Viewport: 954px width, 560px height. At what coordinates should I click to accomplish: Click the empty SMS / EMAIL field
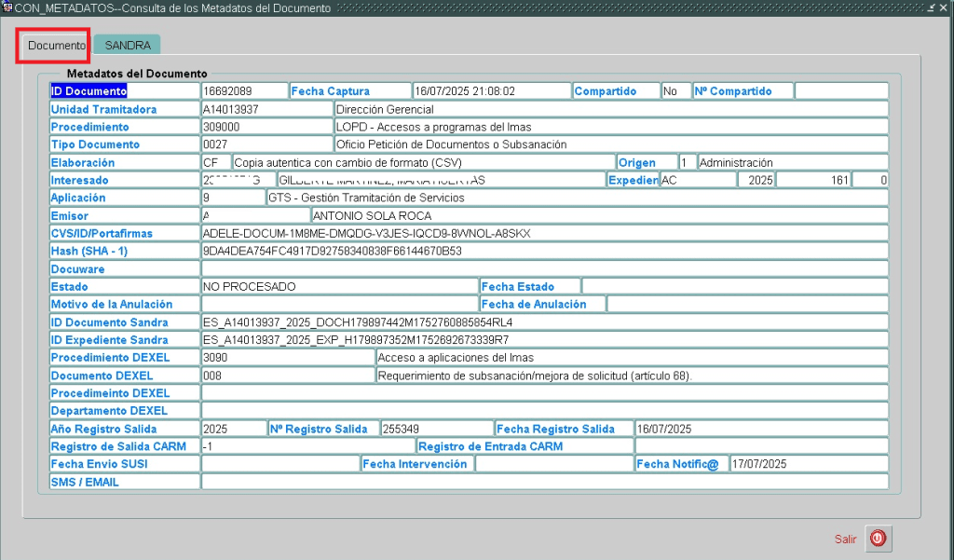544,483
